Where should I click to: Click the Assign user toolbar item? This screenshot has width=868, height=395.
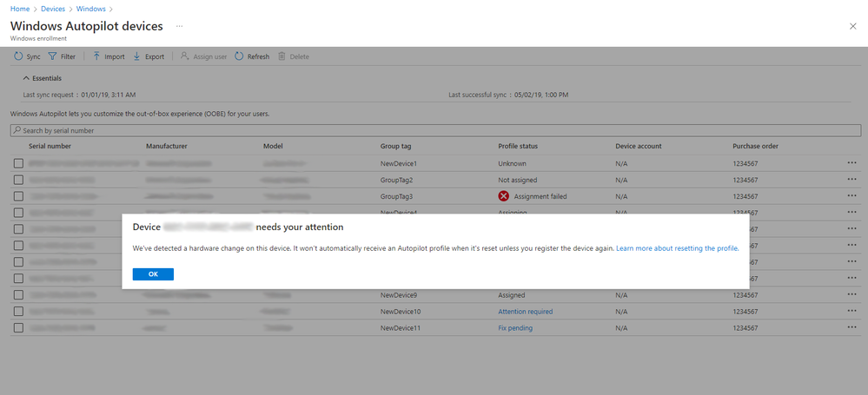[203, 56]
